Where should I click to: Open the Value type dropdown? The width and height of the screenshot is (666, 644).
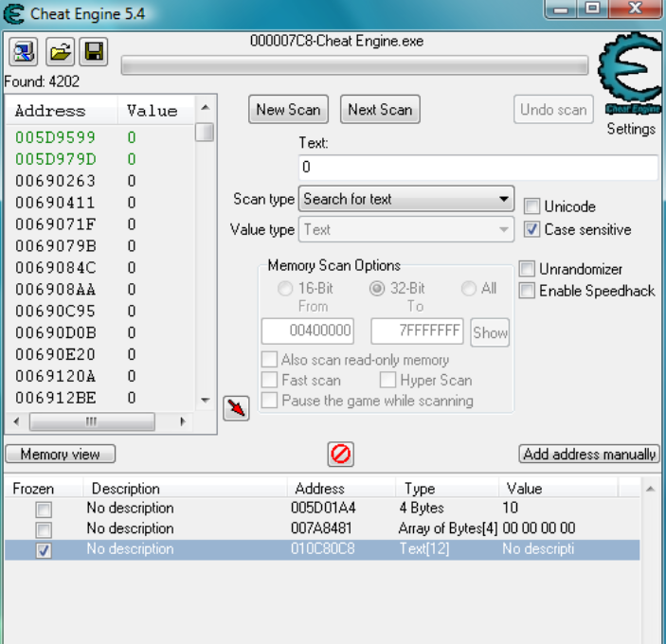406,229
